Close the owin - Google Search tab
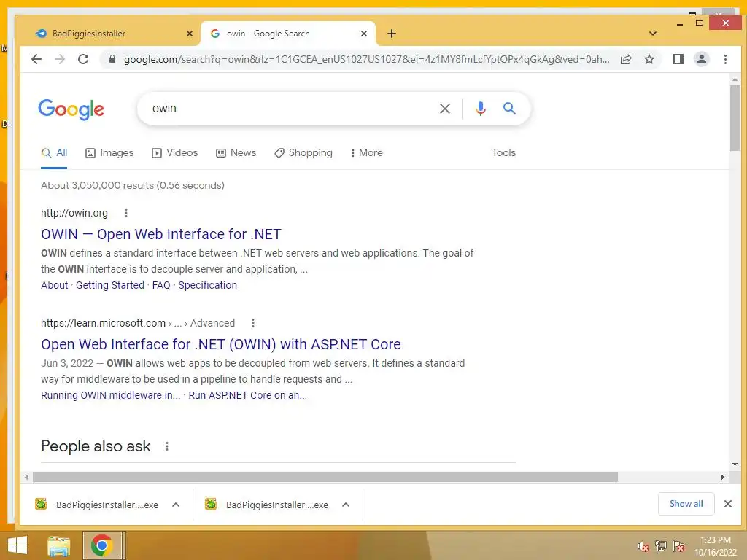 [x=364, y=34]
